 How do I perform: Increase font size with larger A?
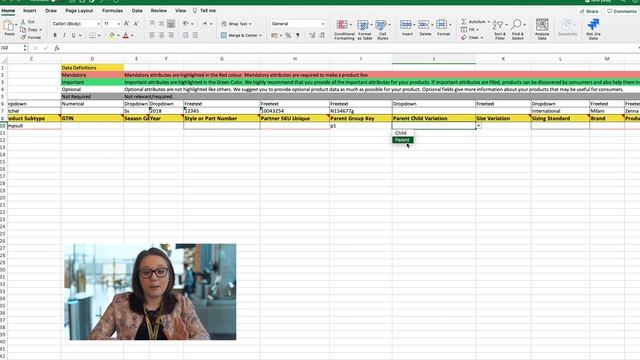pyautogui.click(x=127, y=24)
